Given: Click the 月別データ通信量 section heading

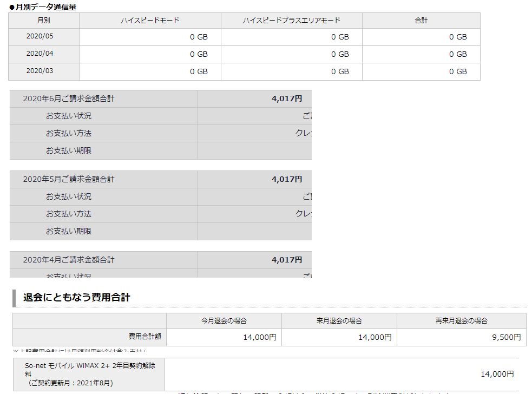Looking at the screenshot, I should 43,7.
